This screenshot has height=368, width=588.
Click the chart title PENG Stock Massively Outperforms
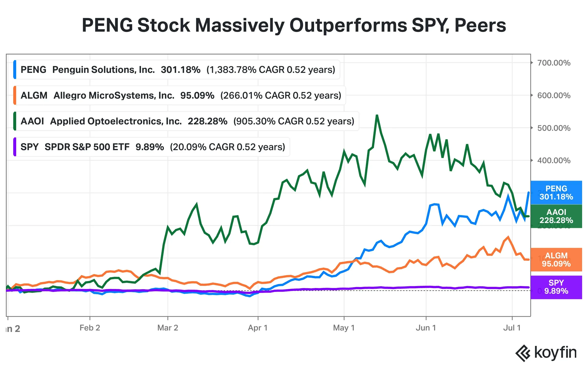(x=294, y=25)
